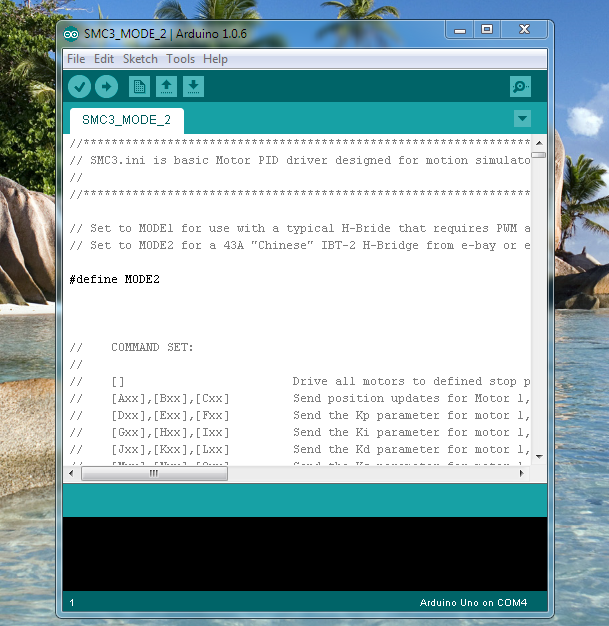Click the Upload arrow icon
The image size is (609, 626).
(105, 87)
